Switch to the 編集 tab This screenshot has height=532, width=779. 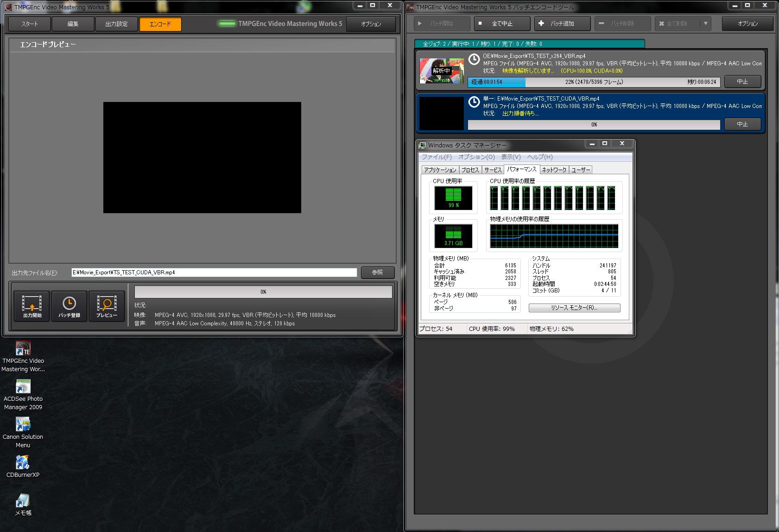point(73,24)
